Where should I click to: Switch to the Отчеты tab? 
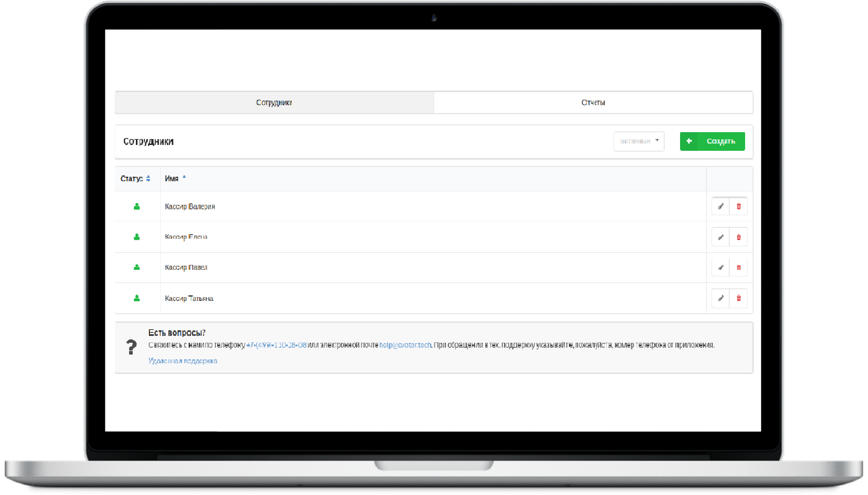593,102
